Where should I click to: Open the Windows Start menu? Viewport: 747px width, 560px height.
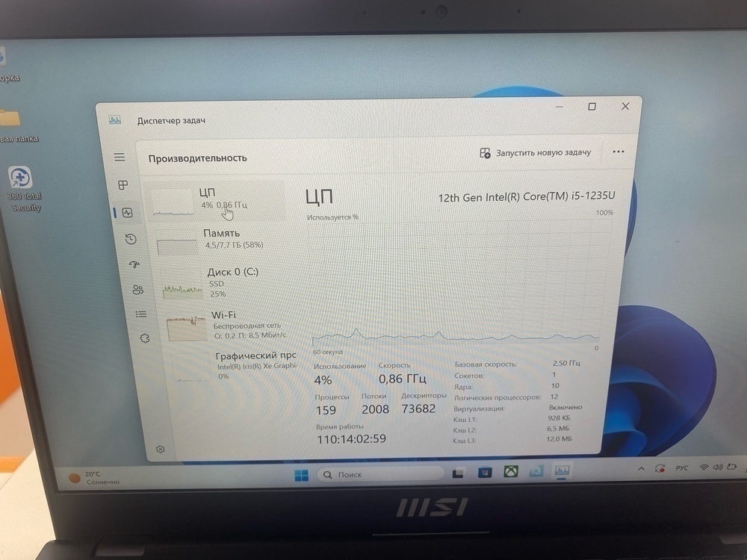point(301,475)
